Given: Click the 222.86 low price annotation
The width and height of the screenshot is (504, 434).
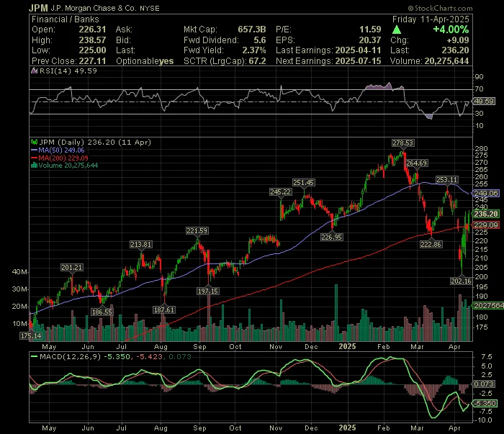Looking at the screenshot, I should coord(431,245).
